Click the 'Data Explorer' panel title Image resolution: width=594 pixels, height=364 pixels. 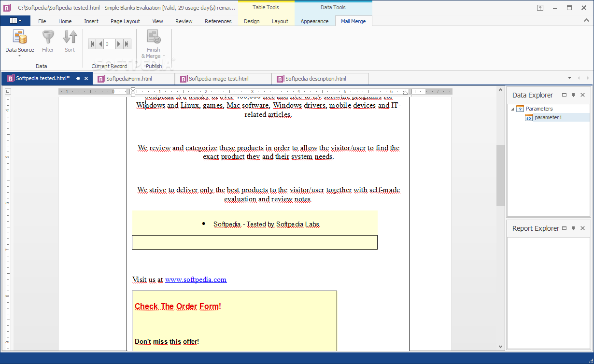point(533,95)
